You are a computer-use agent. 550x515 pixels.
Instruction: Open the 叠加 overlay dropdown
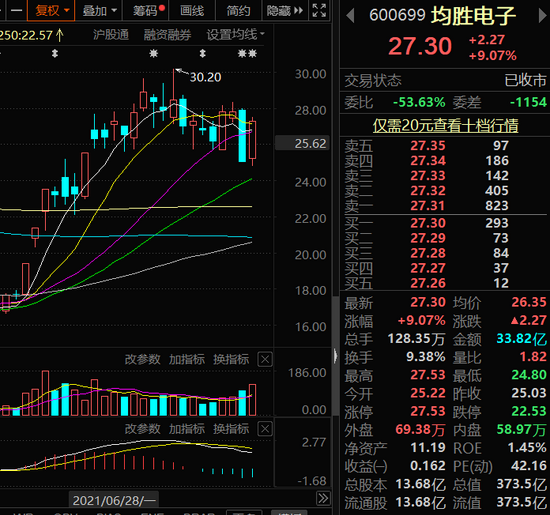point(99,11)
